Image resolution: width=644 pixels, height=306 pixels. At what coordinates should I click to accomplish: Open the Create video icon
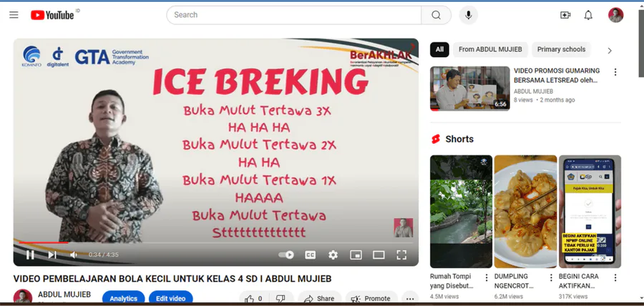tap(565, 15)
